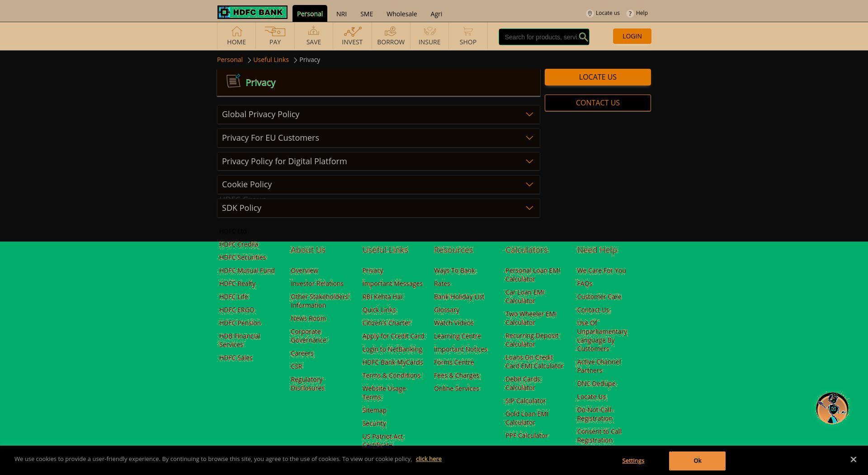This screenshot has height=475, width=868.
Task: Expand the Cookie Policy section
Action: pos(378,185)
